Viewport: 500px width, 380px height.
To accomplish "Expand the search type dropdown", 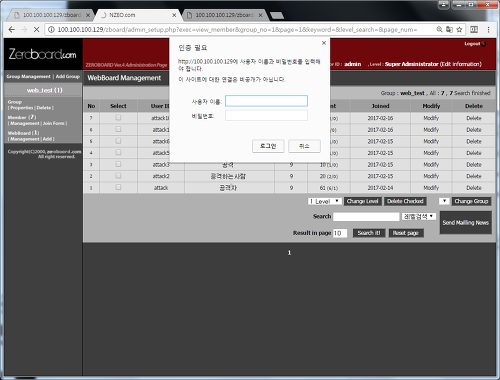I will pos(419,217).
